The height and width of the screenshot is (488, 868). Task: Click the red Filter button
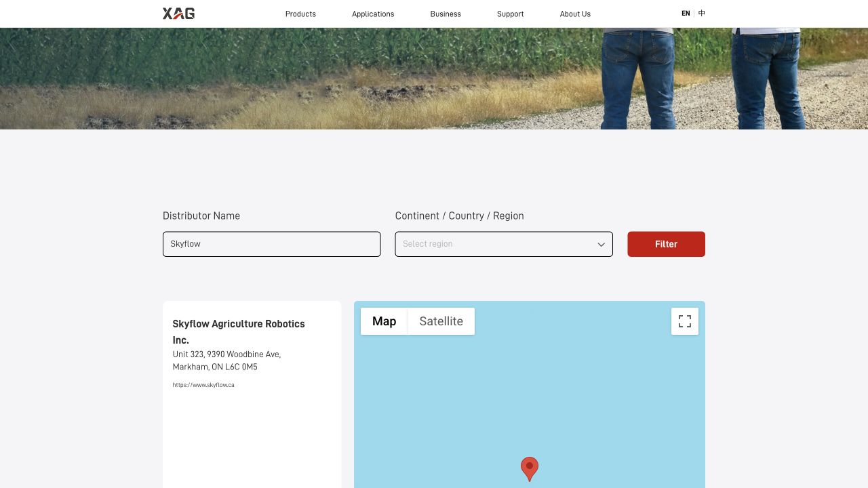click(x=666, y=244)
